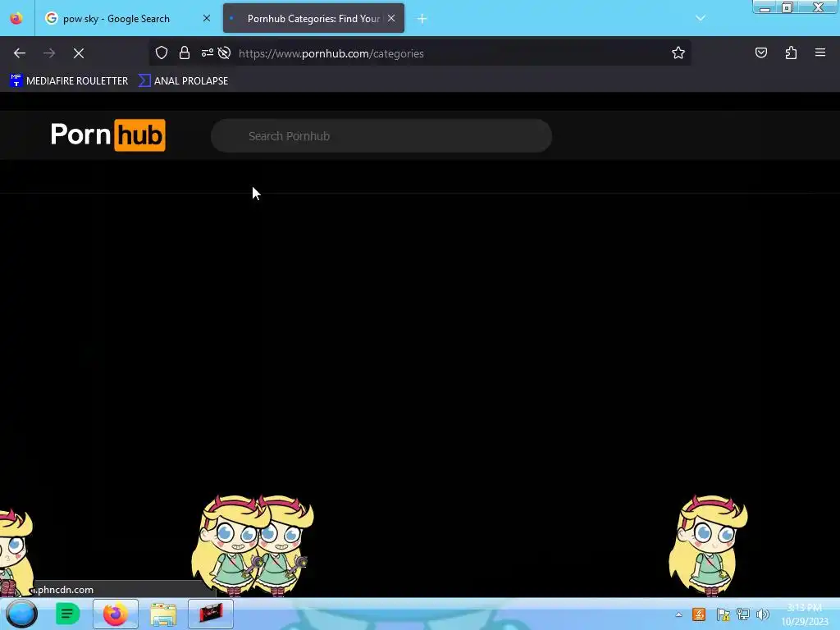This screenshot has width=840, height=630.
Task: Close the Pornhub Categories tab
Action: pos(391,19)
